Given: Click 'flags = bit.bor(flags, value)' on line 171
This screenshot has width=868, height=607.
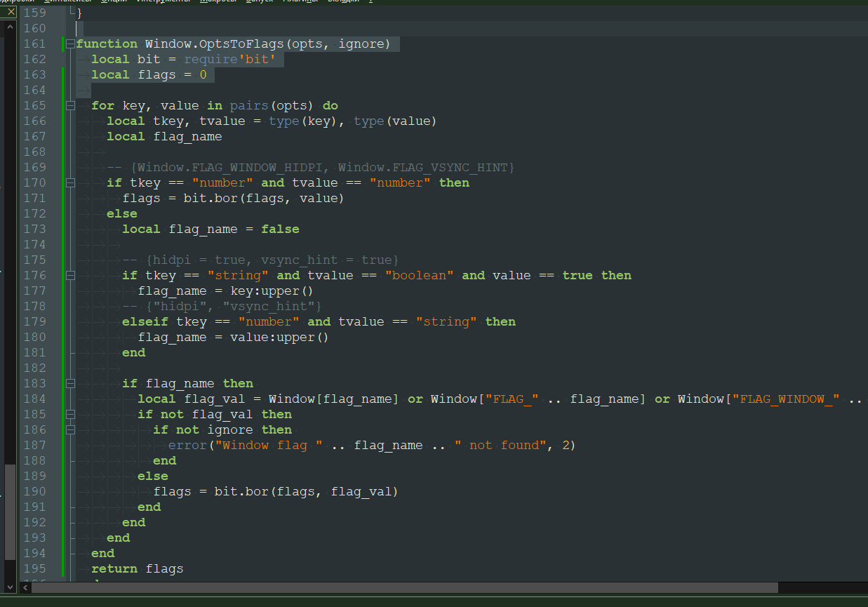Looking at the screenshot, I should [x=234, y=198].
